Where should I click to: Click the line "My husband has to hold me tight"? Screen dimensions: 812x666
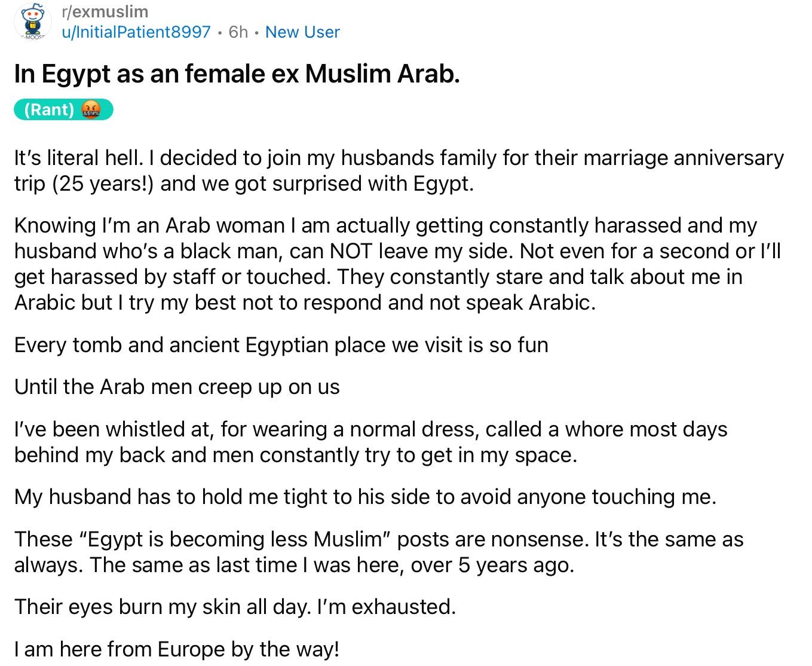tap(365, 497)
